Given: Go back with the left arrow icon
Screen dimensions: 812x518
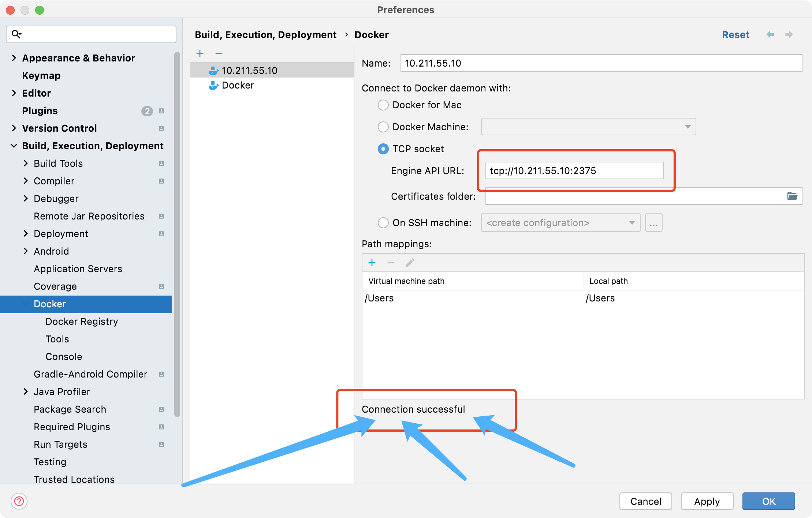Looking at the screenshot, I should pos(770,34).
